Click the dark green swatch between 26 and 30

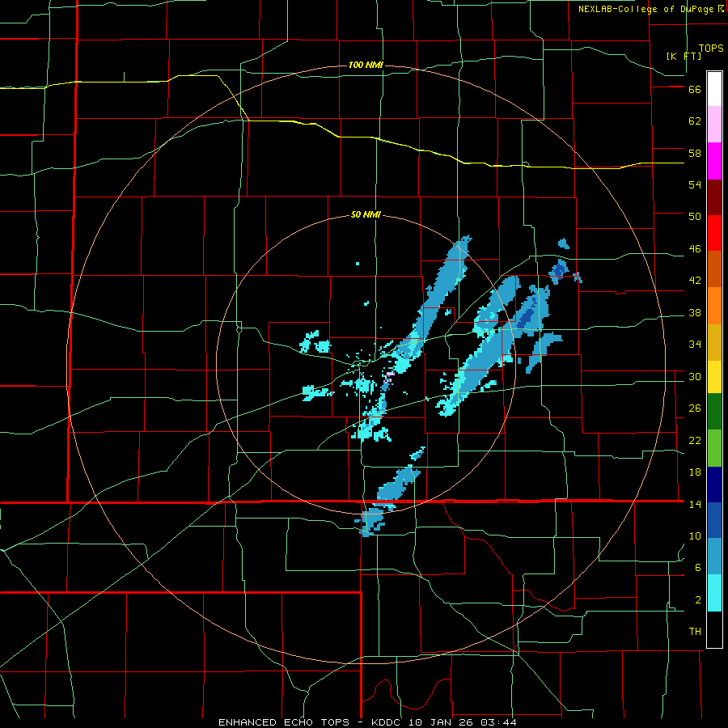(x=714, y=412)
